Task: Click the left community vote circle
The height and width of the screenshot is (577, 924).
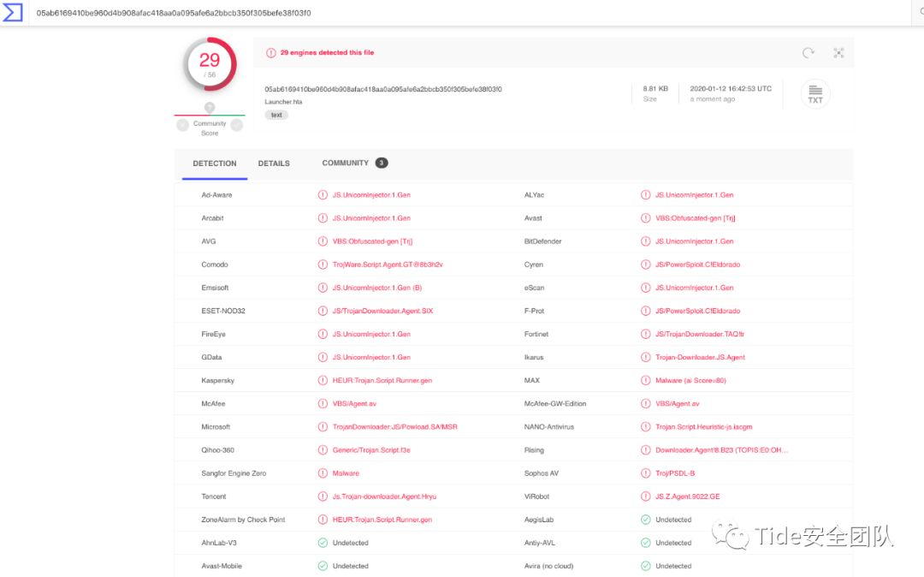Action: pos(183,125)
